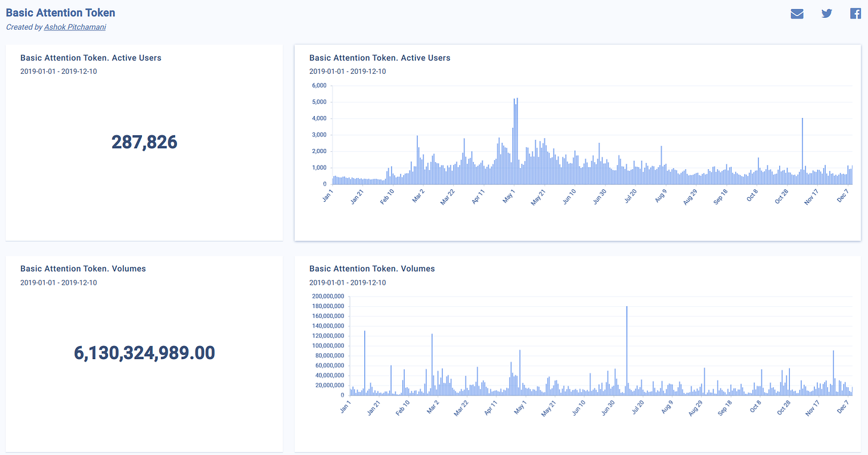The image size is (868, 455).
Task: Share dashboard via Twitter bird icon
Action: pos(826,14)
